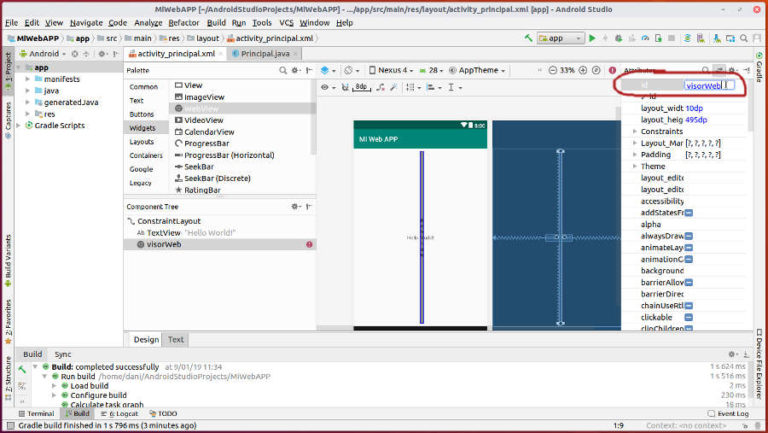The width and height of the screenshot is (768, 433).
Task: Switch to the Principal.java editor tab
Action: [x=260, y=54]
